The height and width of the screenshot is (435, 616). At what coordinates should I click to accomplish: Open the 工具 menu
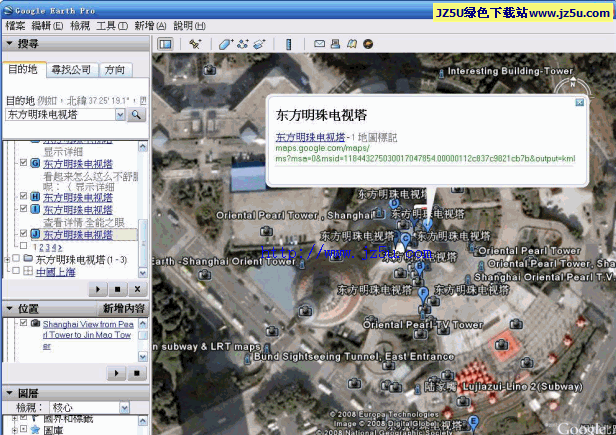pos(112,26)
